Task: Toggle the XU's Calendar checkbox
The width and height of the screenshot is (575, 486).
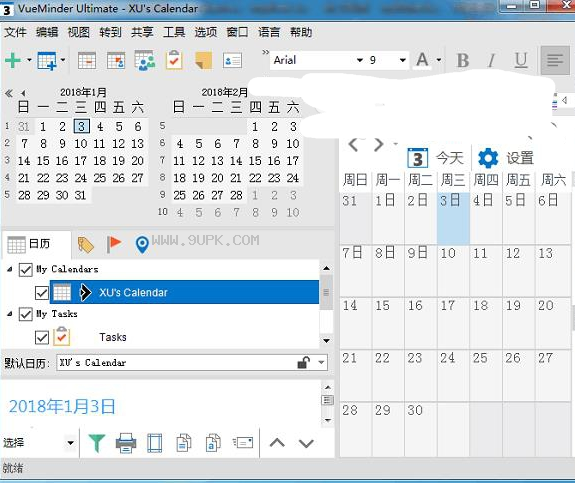Action: tap(42, 293)
